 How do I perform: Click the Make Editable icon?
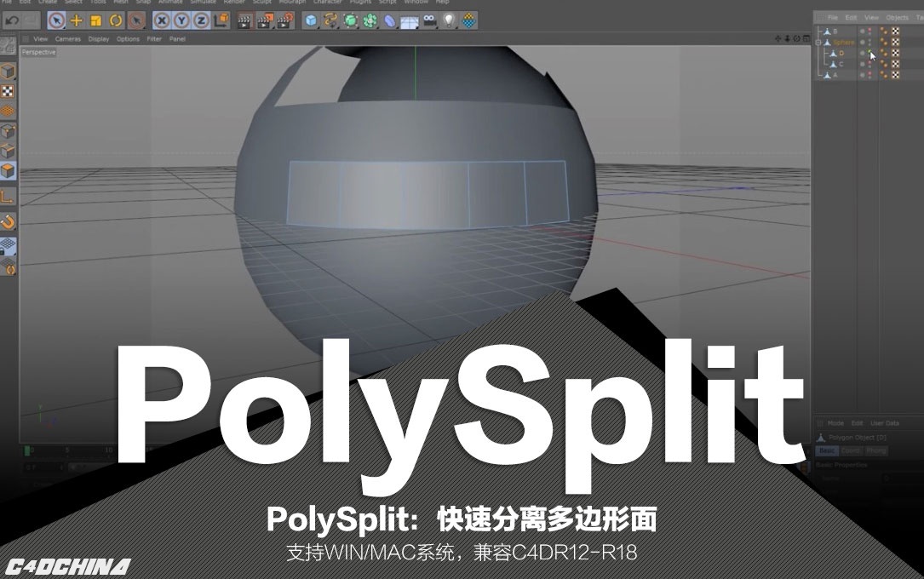8,46
